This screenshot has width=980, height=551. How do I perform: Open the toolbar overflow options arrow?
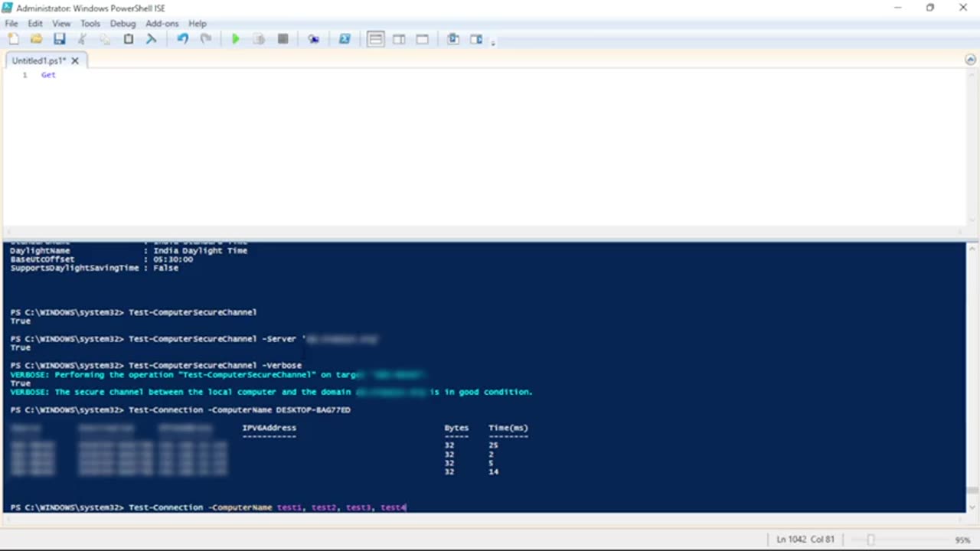tap(493, 42)
